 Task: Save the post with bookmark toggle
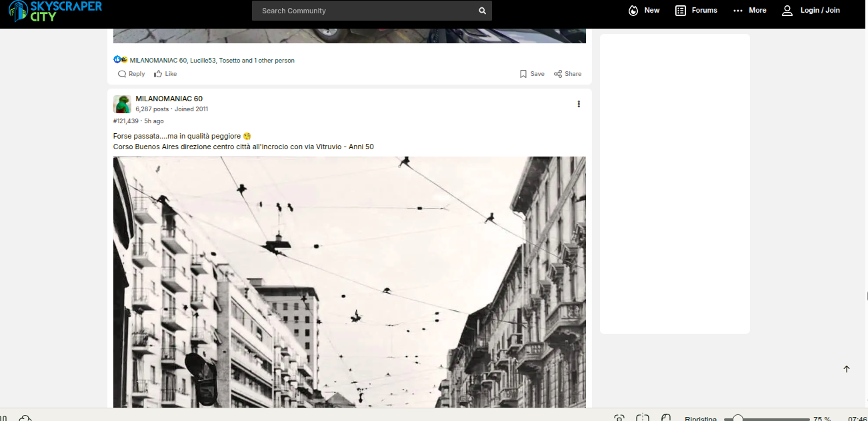[x=532, y=74]
